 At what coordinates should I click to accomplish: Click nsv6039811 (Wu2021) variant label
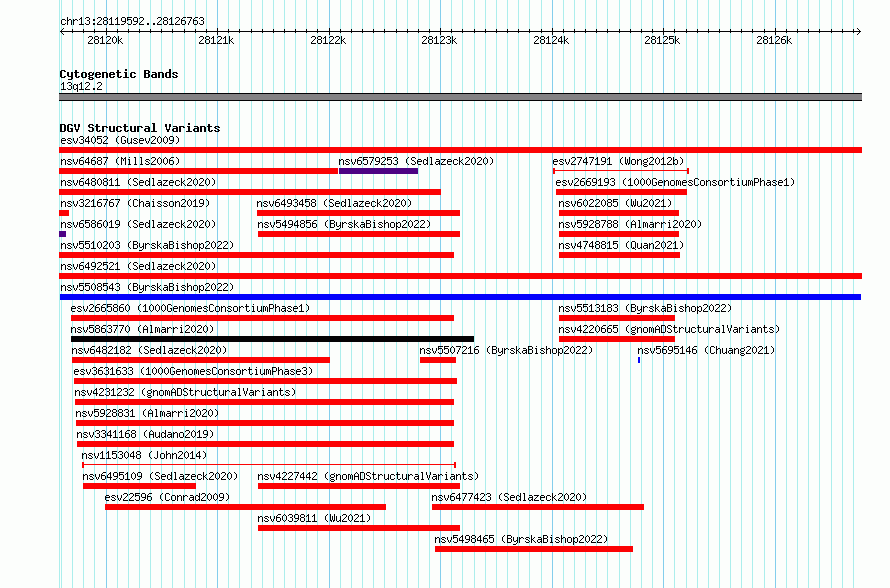click(314, 518)
